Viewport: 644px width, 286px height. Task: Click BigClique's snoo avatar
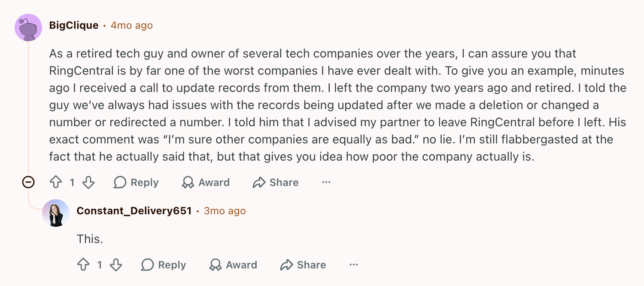(x=28, y=27)
